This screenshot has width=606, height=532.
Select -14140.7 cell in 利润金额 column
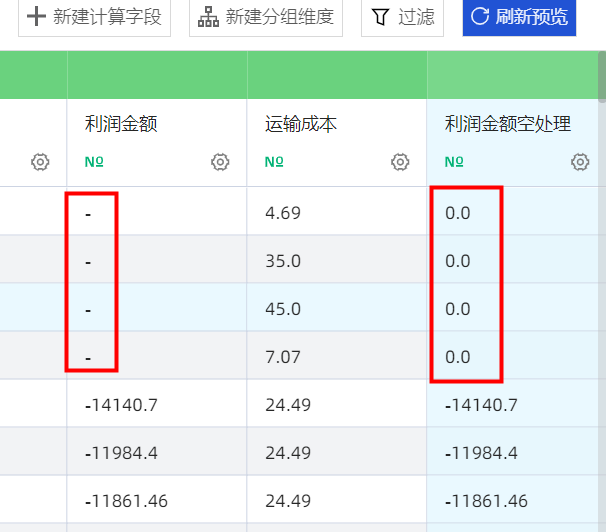(122, 405)
